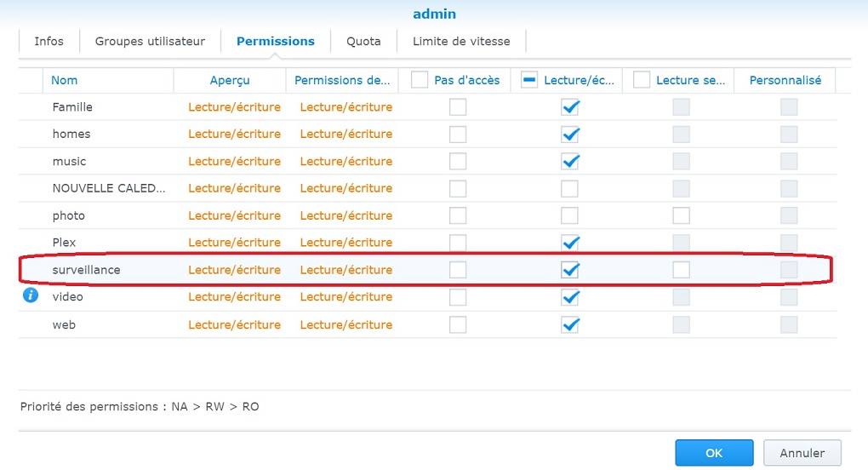
Task: Enable Lecture/écriture for the photo folder
Action: coord(570,215)
